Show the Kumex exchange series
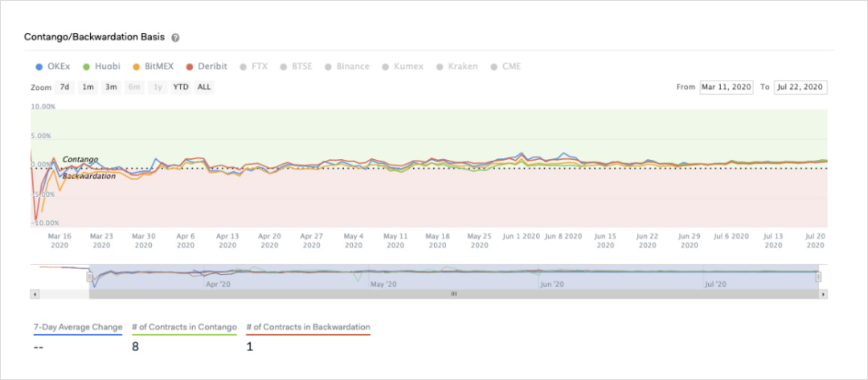This screenshot has width=868, height=380. click(x=403, y=66)
